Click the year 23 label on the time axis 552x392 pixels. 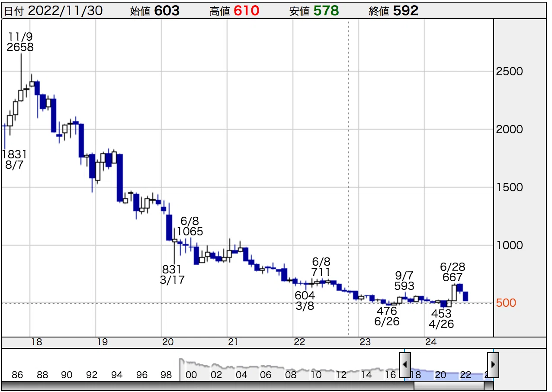coord(366,342)
